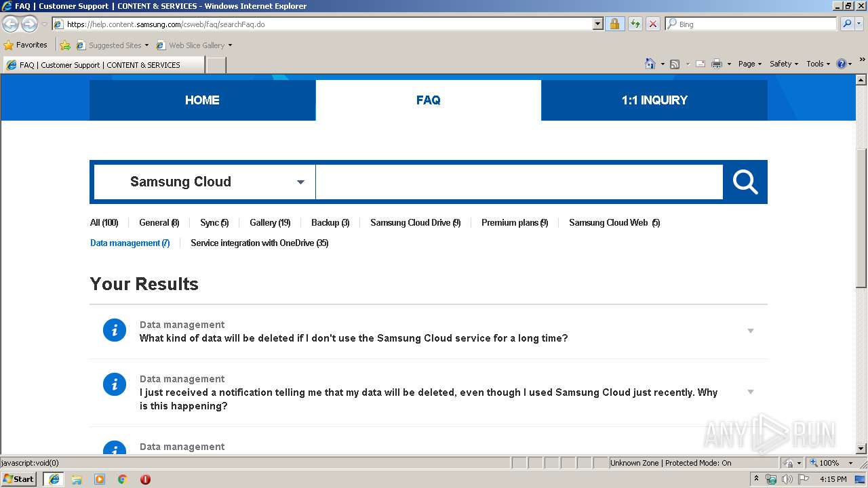Select the FAQ tab

429,100
